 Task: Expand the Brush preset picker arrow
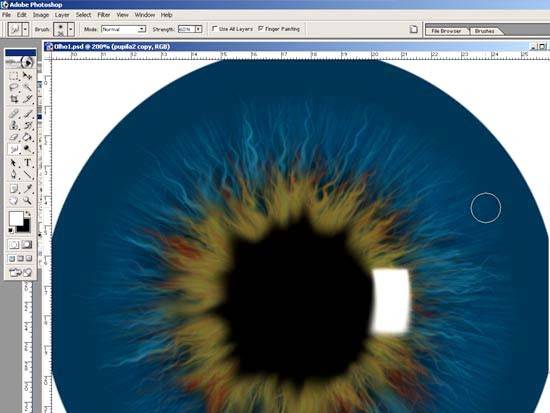pos(71,29)
